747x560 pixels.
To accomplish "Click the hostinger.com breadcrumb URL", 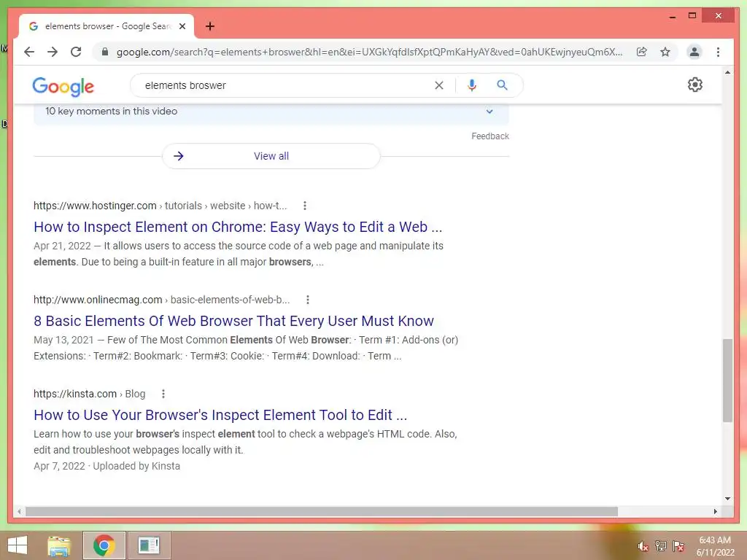I will tap(160, 206).
